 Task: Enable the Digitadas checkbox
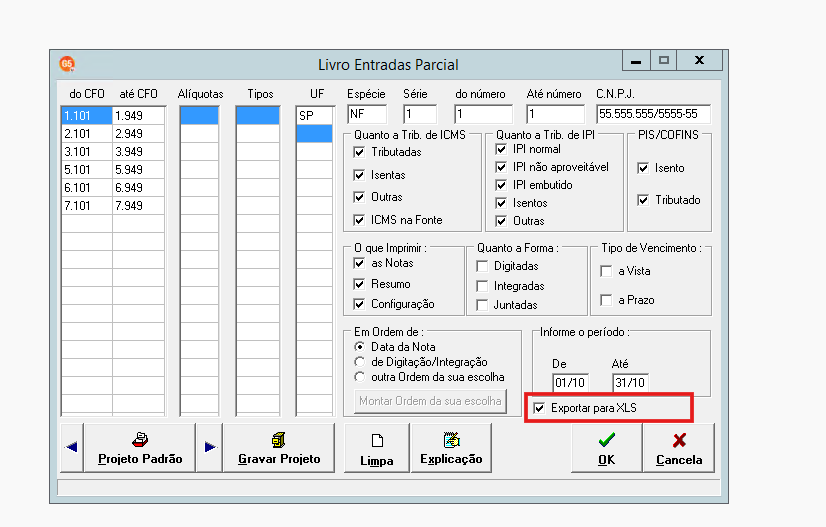[x=481, y=266]
